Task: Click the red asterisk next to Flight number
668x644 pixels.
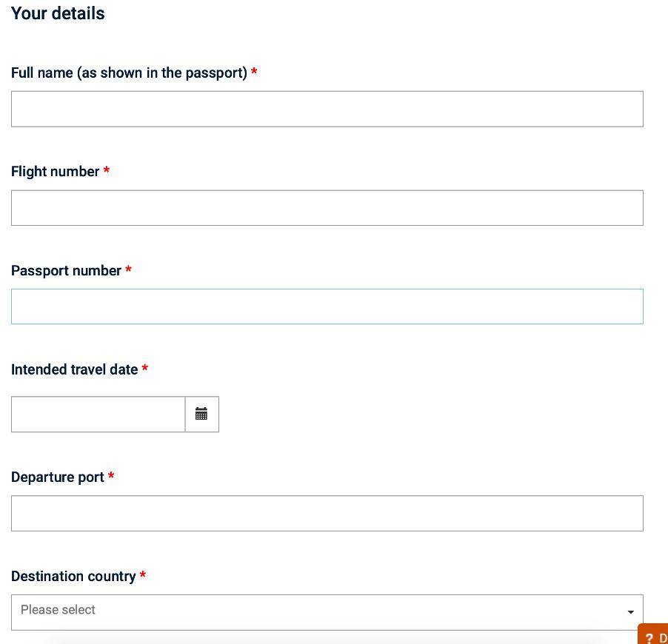Action: point(107,171)
